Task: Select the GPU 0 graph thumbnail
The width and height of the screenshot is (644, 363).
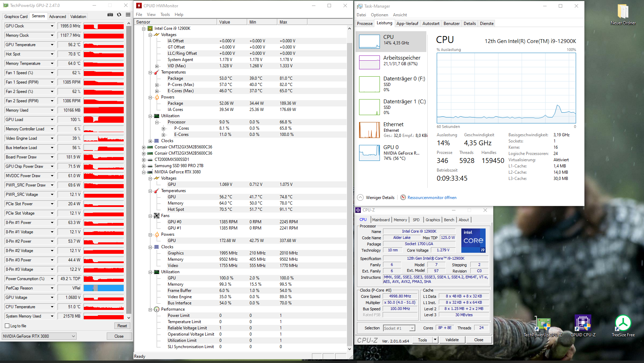Action: coord(369,153)
